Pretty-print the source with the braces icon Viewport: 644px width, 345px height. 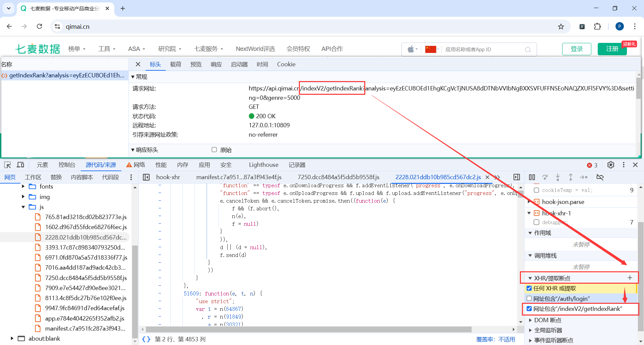click(x=146, y=339)
